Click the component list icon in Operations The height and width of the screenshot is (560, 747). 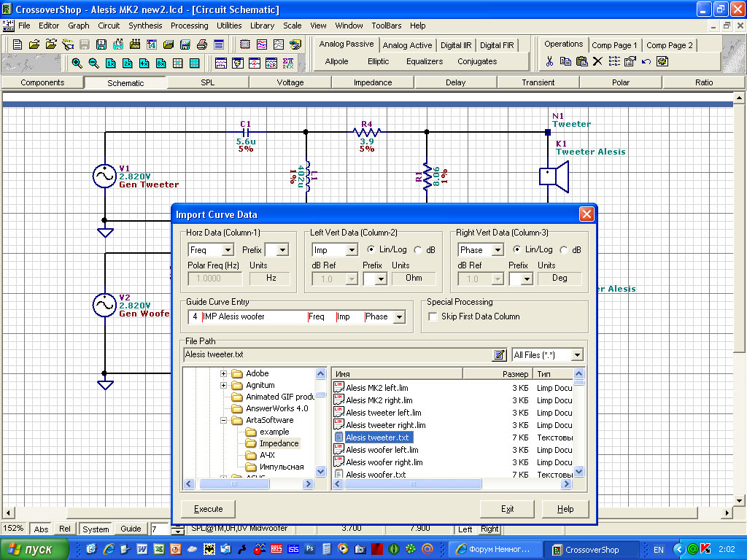pyautogui.click(x=614, y=61)
